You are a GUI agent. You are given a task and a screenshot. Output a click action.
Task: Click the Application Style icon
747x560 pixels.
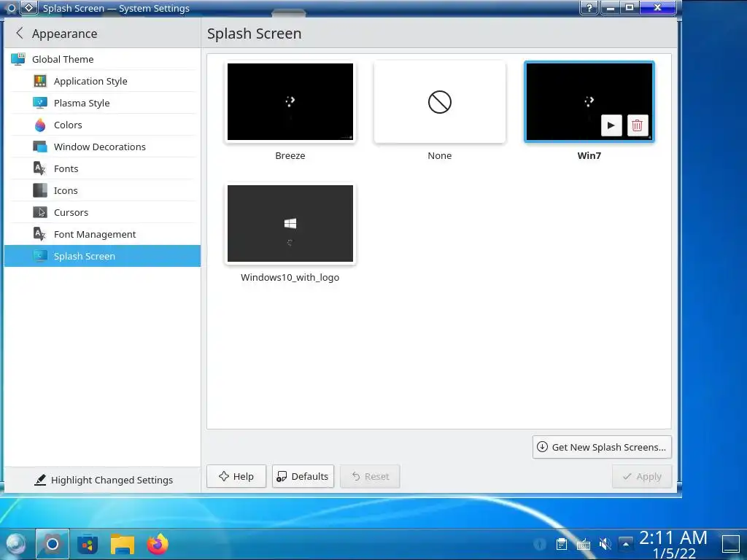pos(40,81)
